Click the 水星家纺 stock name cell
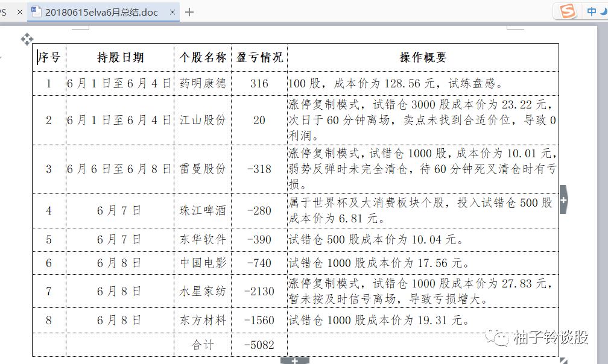 203,291
